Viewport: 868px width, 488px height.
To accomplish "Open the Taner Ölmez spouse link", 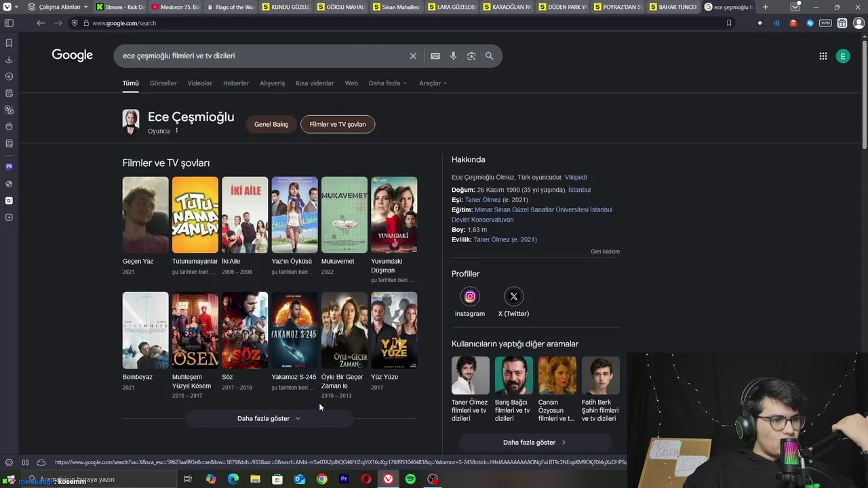I will pyautogui.click(x=483, y=200).
